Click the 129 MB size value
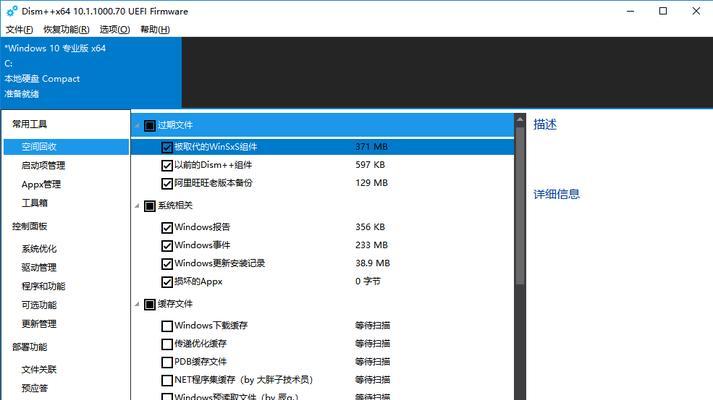 (x=372, y=183)
